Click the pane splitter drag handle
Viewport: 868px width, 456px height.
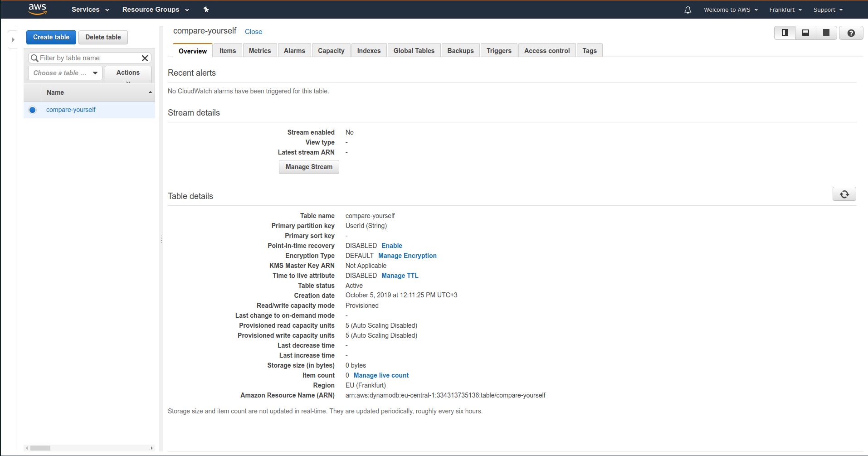click(x=161, y=239)
